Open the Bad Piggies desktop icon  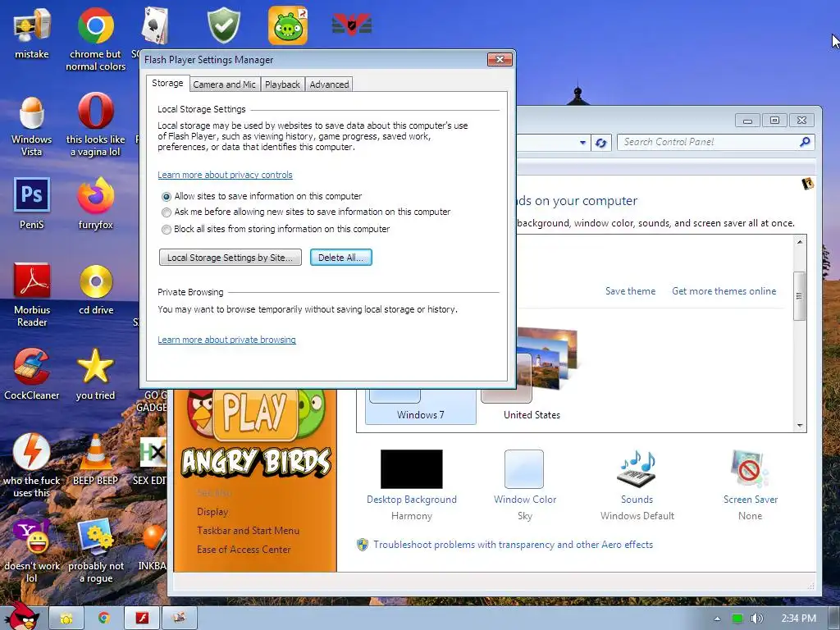(x=288, y=25)
